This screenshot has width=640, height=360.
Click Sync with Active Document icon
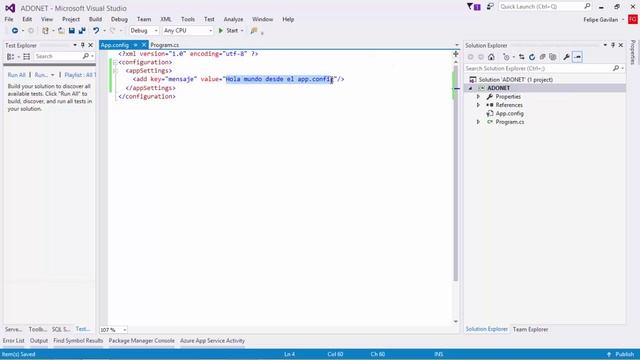(522, 57)
